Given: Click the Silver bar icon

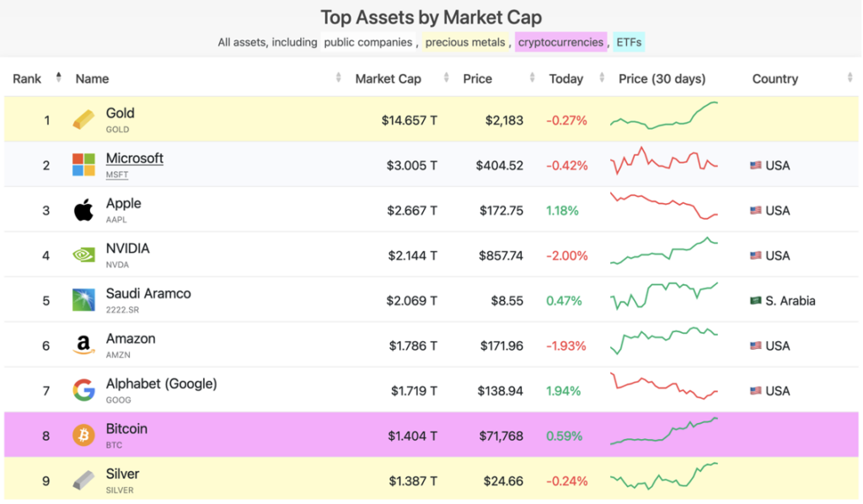Looking at the screenshot, I should 84,480.
